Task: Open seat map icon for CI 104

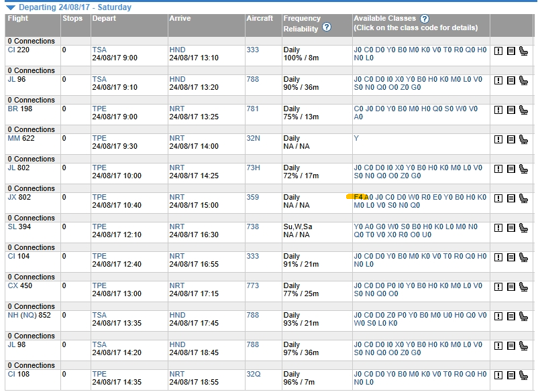Action: 524,257
